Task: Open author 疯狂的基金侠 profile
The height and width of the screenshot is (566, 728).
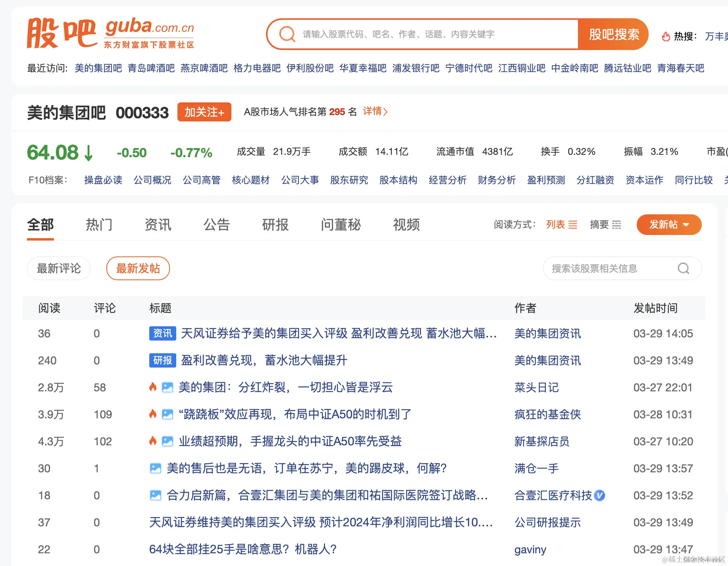Action: [x=548, y=414]
